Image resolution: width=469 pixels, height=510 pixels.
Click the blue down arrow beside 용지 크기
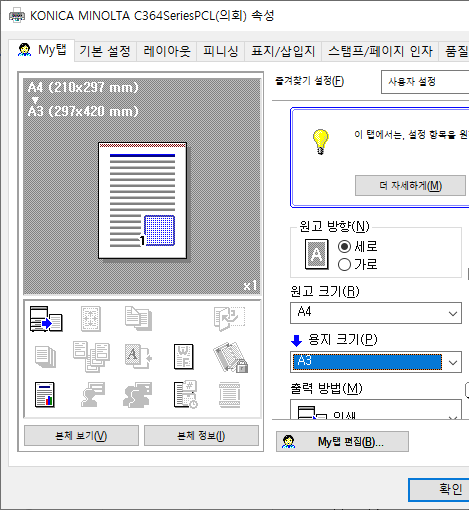coord(296,341)
